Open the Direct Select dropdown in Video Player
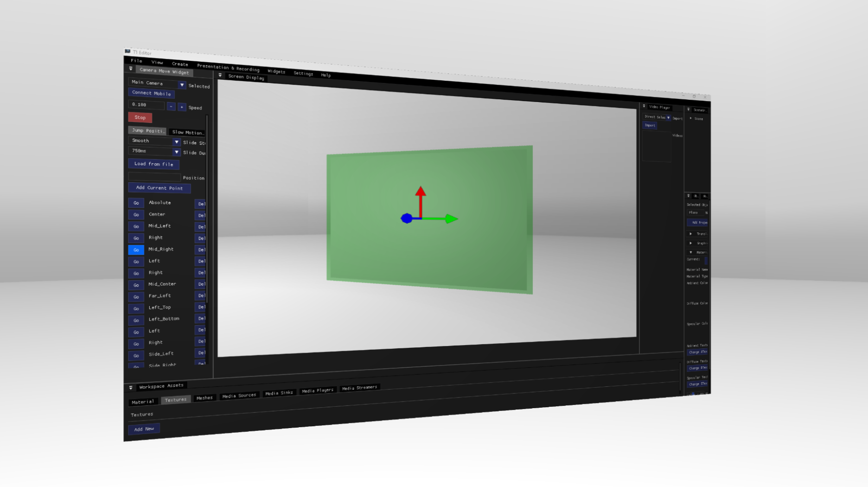The width and height of the screenshot is (868, 487). (657, 117)
